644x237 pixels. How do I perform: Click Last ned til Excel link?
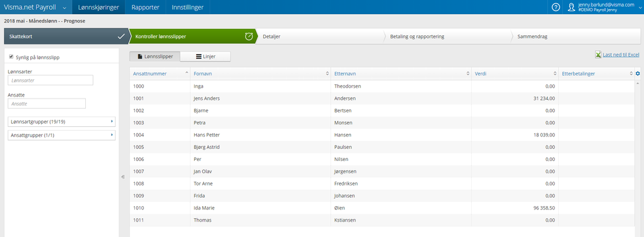621,55
